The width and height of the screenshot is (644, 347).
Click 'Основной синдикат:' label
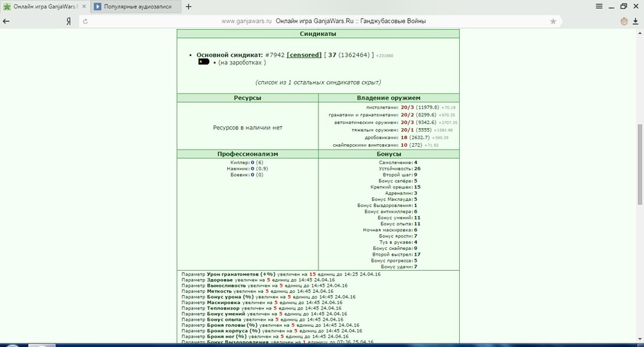coord(229,55)
